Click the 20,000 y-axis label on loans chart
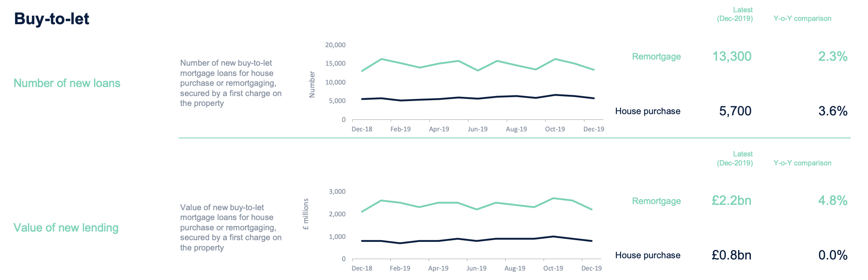This screenshot has height=280, width=868. [335, 45]
